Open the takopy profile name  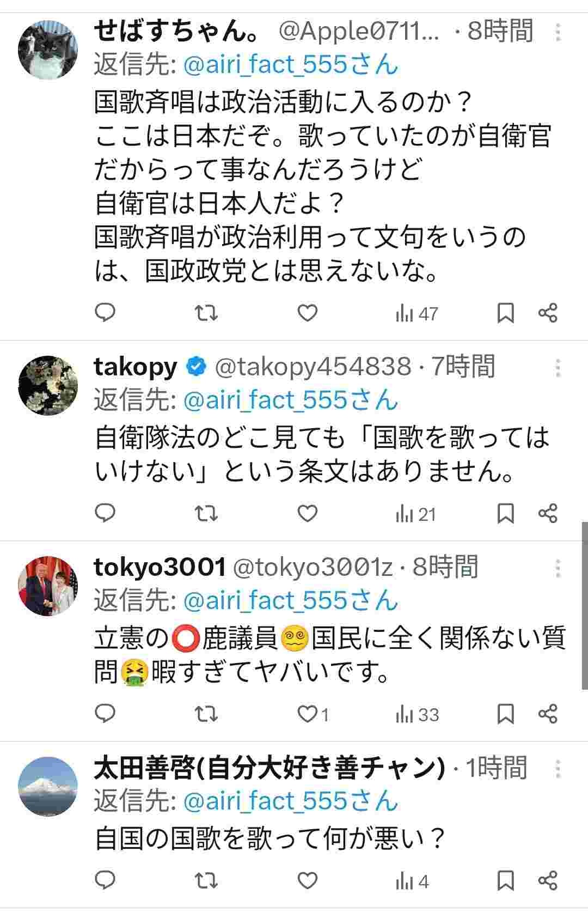[x=136, y=367]
